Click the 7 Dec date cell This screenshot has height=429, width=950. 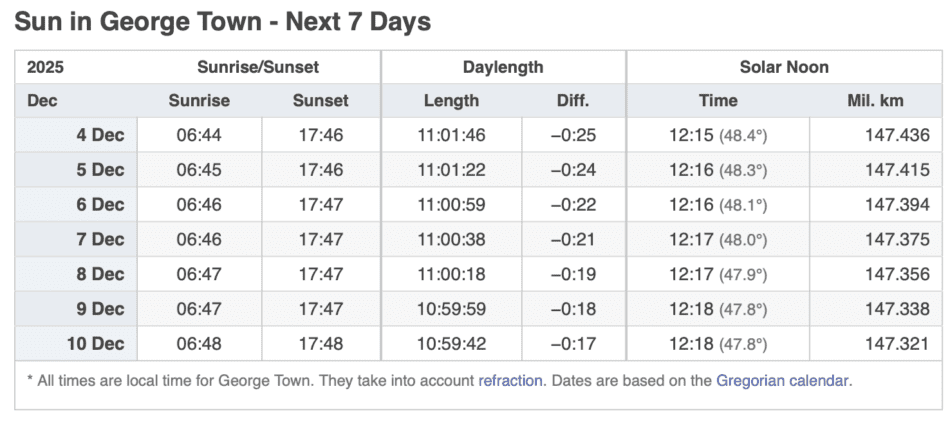(101, 239)
